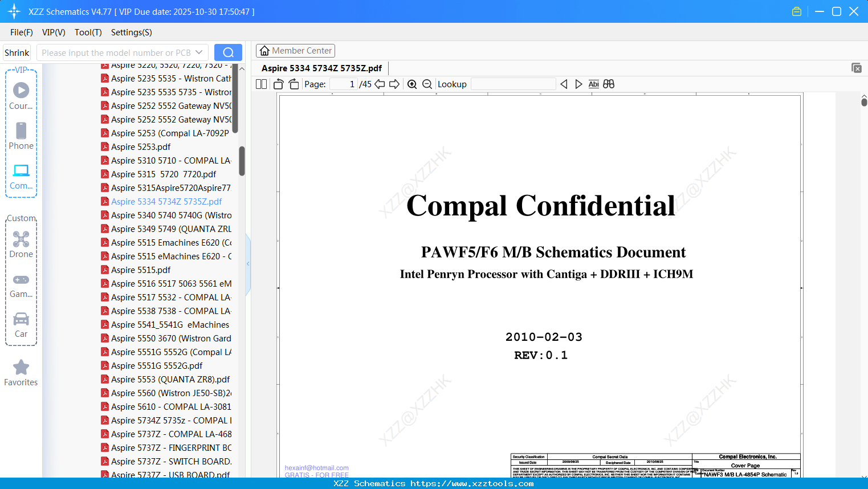Open the Courses video section
The width and height of the screenshot is (868, 489).
[x=21, y=96]
